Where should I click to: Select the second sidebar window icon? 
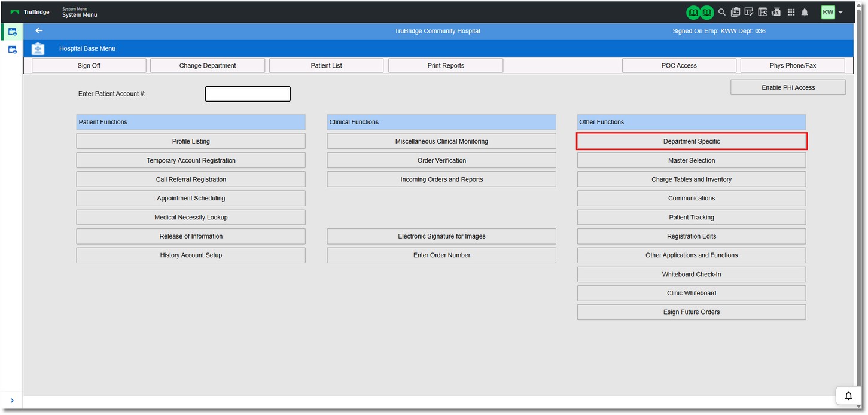tap(12, 50)
